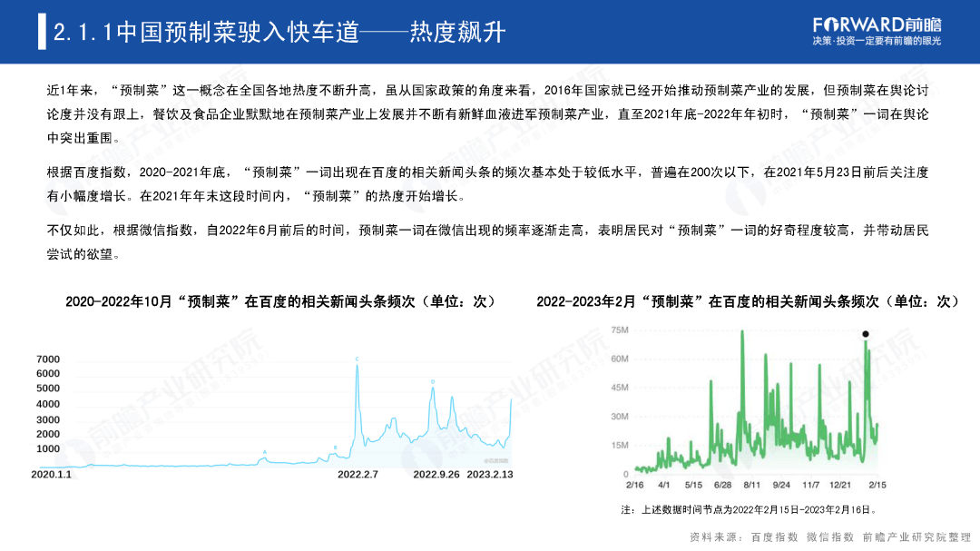Screen dimensions: 980x551
Task: Click the 7000 y-axis label on the blue chart
Action: (x=47, y=359)
